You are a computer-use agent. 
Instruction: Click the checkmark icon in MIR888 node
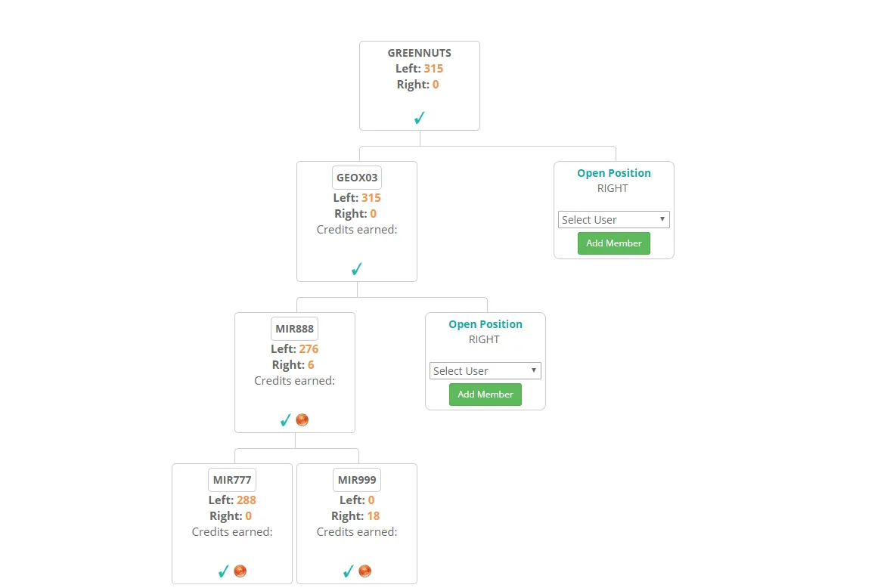click(286, 419)
